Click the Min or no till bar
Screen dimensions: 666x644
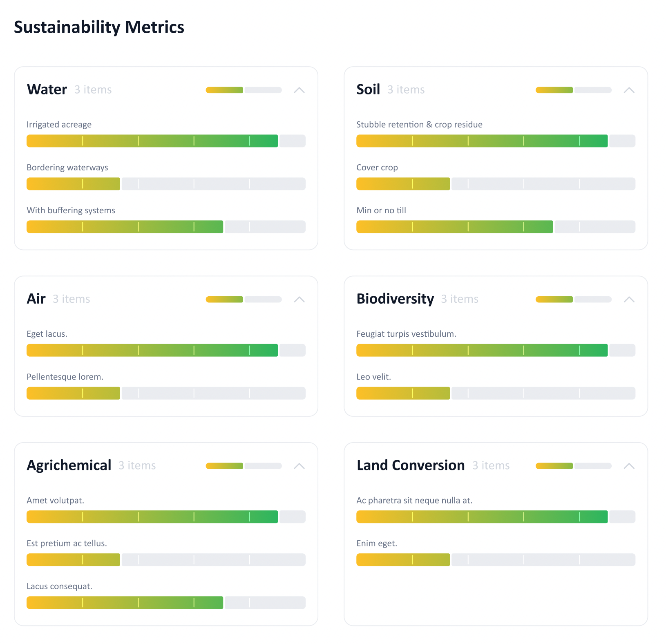click(496, 227)
